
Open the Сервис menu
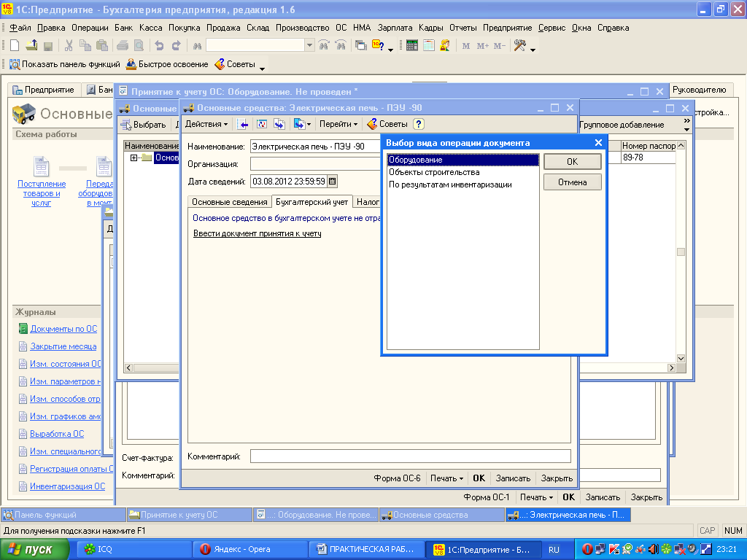(x=551, y=28)
